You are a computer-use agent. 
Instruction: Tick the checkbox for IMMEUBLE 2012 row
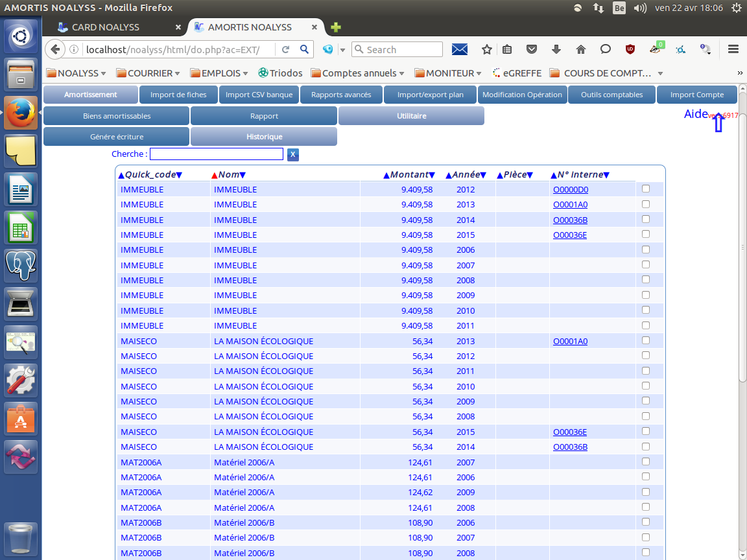tap(645, 189)
